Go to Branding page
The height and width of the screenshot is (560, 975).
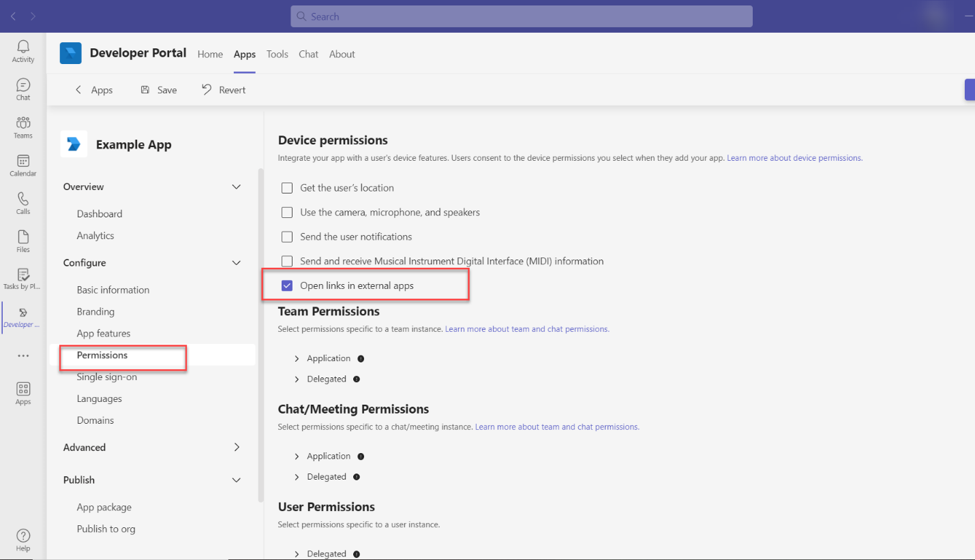95,312
